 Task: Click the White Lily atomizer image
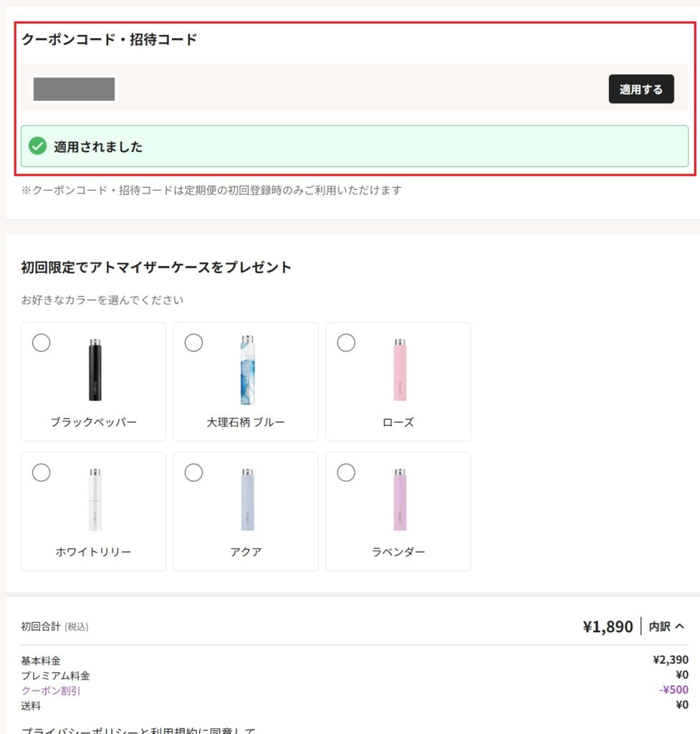(95, 500)
